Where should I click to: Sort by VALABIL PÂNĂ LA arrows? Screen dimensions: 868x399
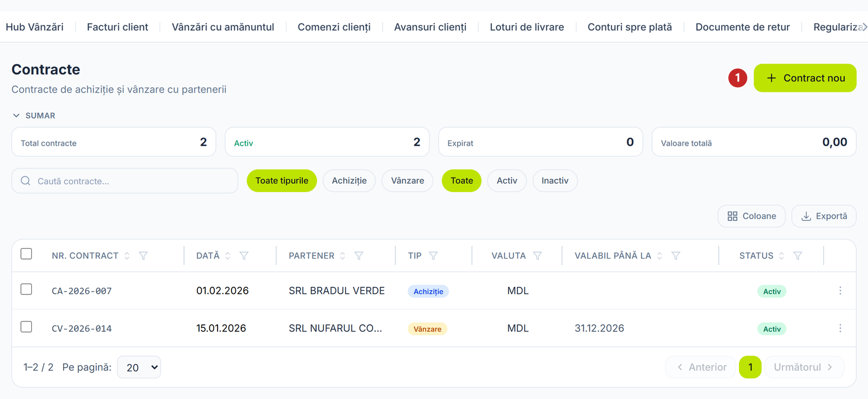click(x=659, y=256)
